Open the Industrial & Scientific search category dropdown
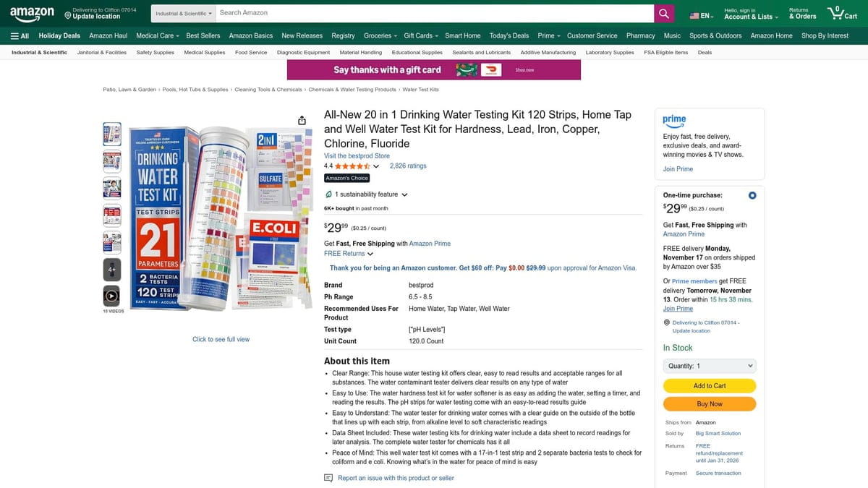 point(184,13)
